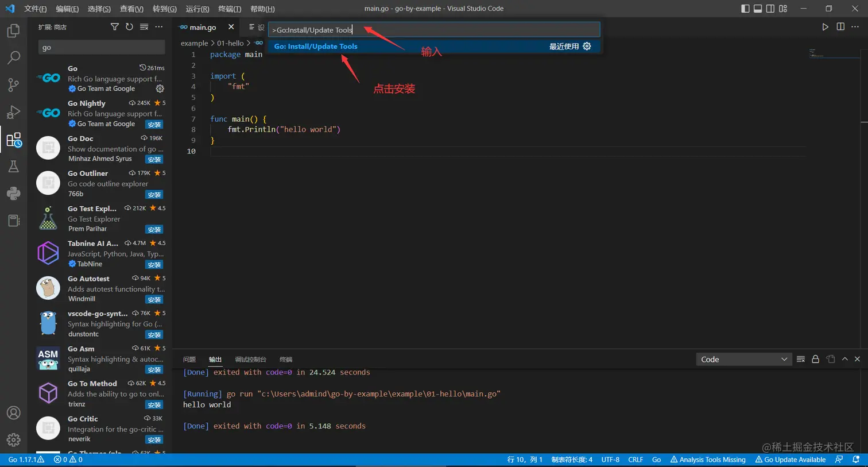Screen dimensions: 868x467
Task: Open the errors and warnings count in status bar
Action: click(68, 460)
